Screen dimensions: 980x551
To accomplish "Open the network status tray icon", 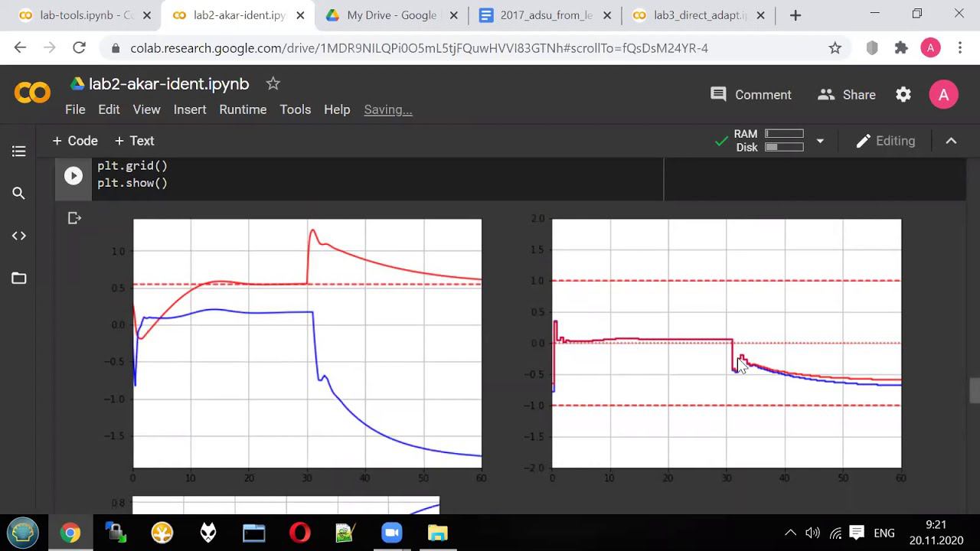I will click(x=835, y=533).
